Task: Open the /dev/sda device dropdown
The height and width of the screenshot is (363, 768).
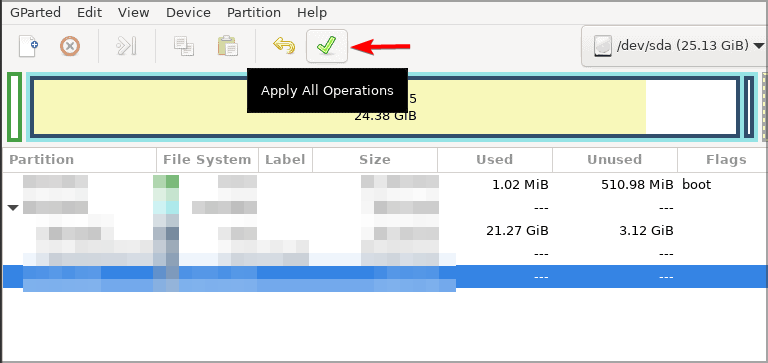Action: coord(674,46)
